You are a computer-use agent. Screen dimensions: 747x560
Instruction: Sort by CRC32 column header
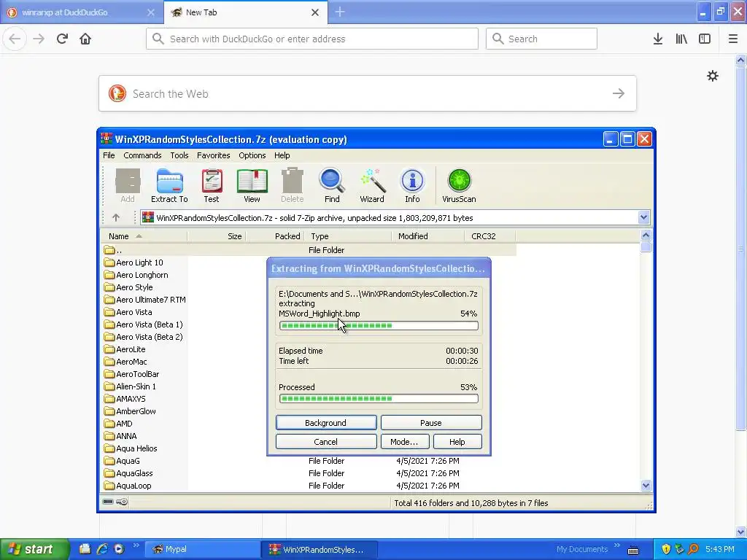point(489,236)
